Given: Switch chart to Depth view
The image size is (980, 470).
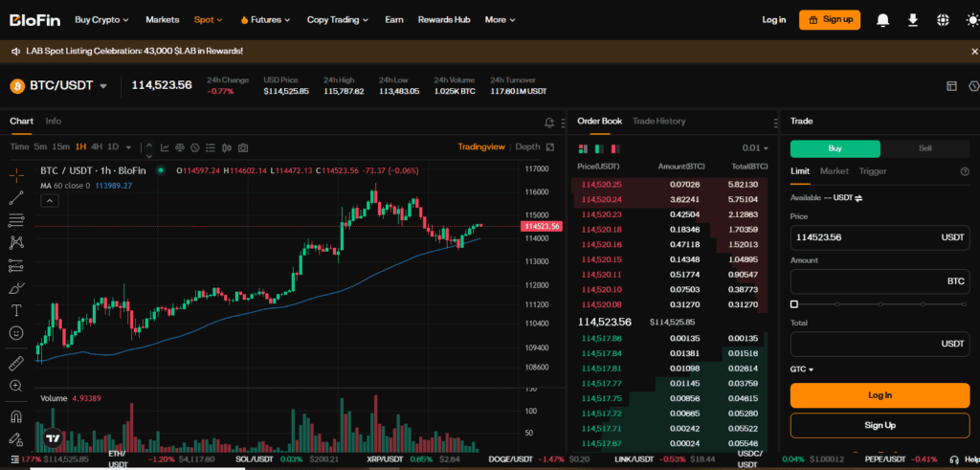Looking at the screenshot, I should pyautogui.click(x=527, y=146).
